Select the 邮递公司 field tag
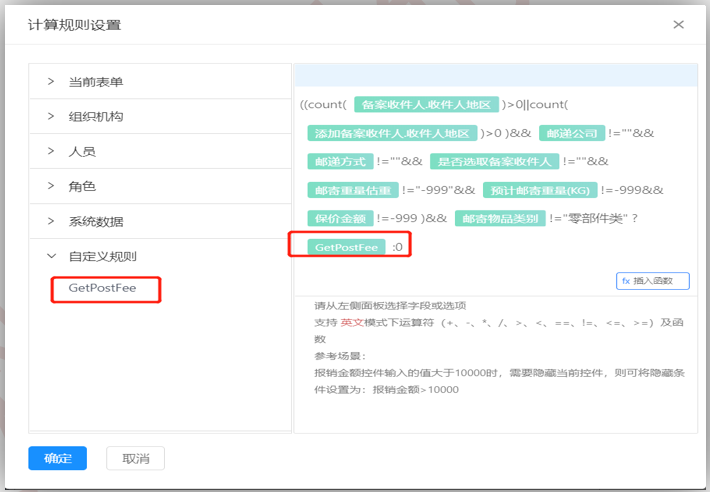Screen dimensions: 710x492 click(x=570, y=133)
